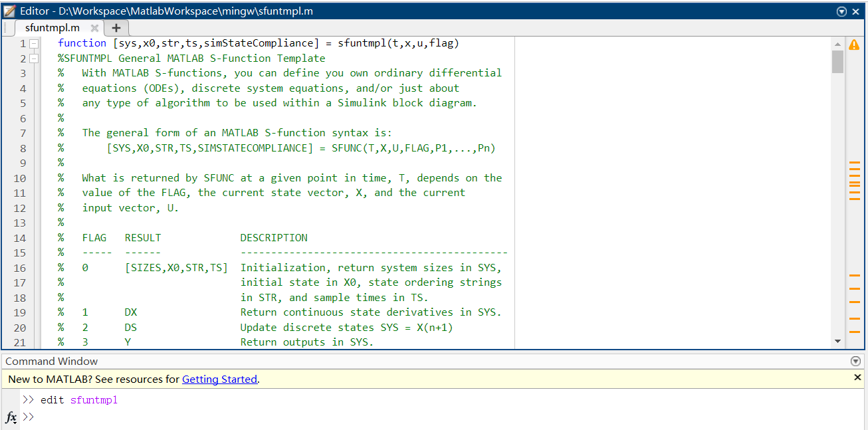Click the Command Window prompt
The image size is (868, 430).
click(x=29, y=417)
